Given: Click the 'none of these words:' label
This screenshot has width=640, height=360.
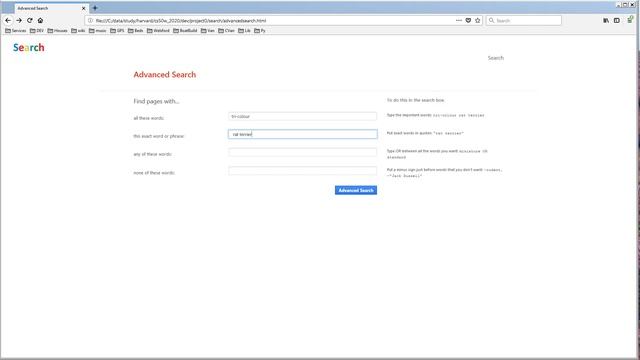Looking at the screenshot, I should (x=154, y=173).
